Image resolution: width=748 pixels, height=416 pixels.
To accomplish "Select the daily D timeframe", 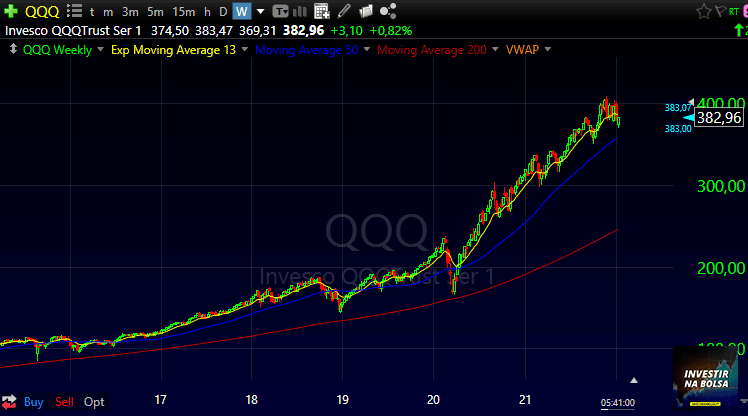I will (223, 11).
